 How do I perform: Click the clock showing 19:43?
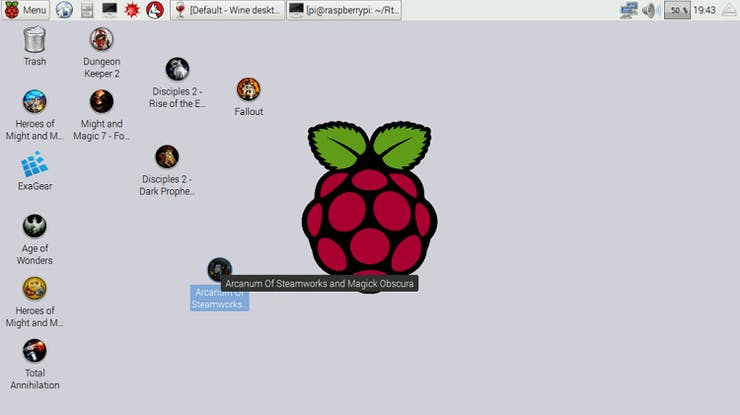click(x=704, y=10)
